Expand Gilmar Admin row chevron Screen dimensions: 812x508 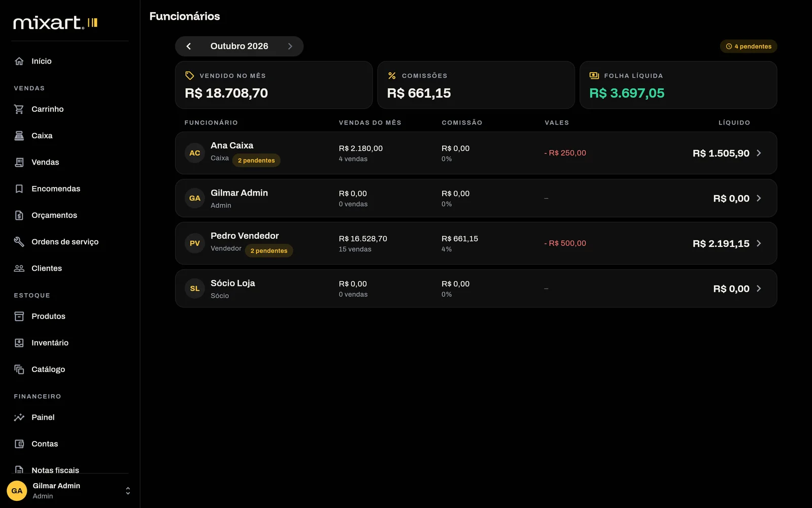[759, 198]
